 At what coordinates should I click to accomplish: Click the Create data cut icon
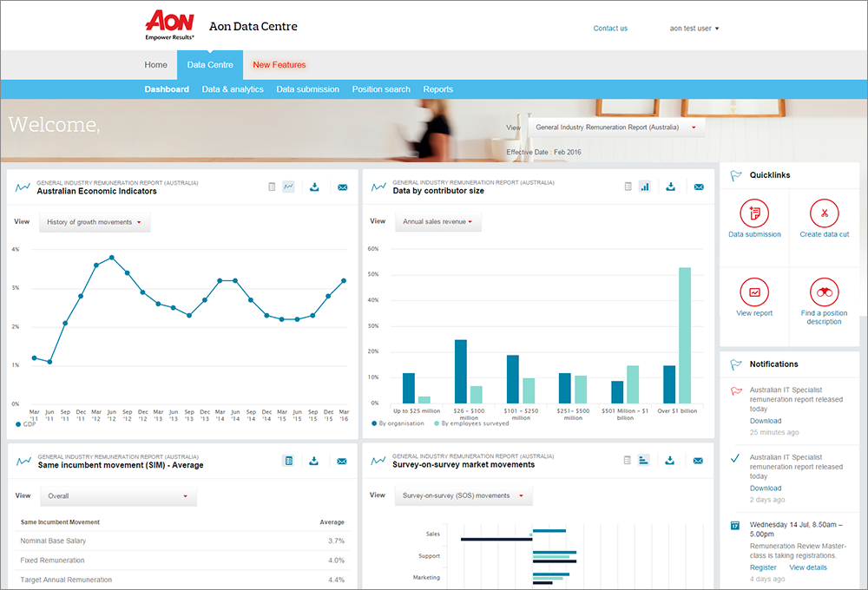824,213
